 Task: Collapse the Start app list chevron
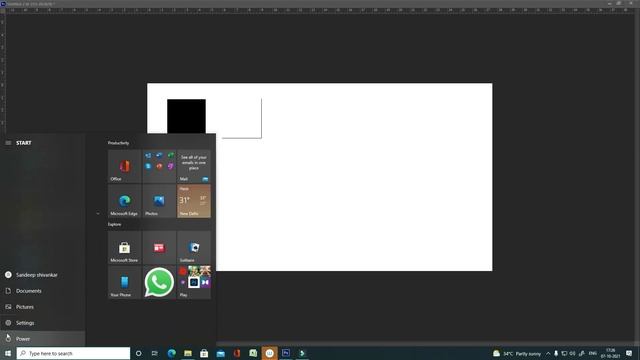point(98,213)
